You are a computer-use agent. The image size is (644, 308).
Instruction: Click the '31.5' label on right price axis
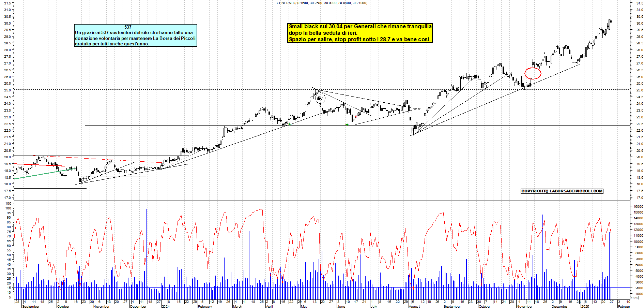click(640, 3)
